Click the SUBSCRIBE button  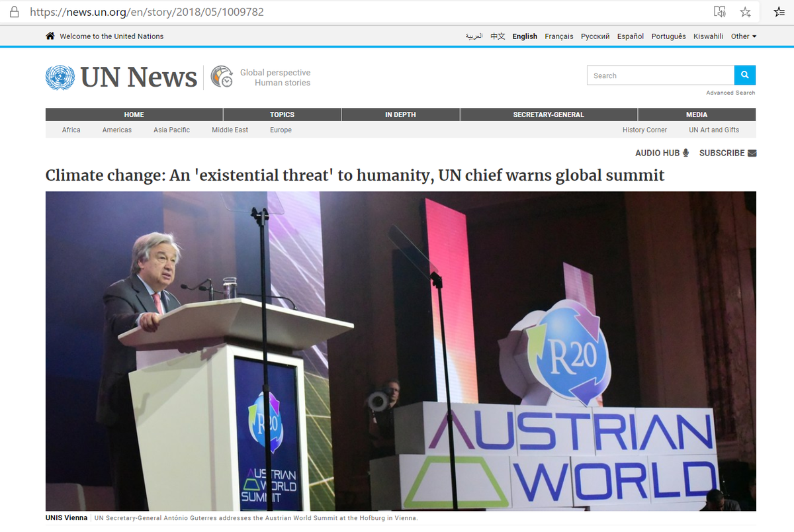coord(722,153)
